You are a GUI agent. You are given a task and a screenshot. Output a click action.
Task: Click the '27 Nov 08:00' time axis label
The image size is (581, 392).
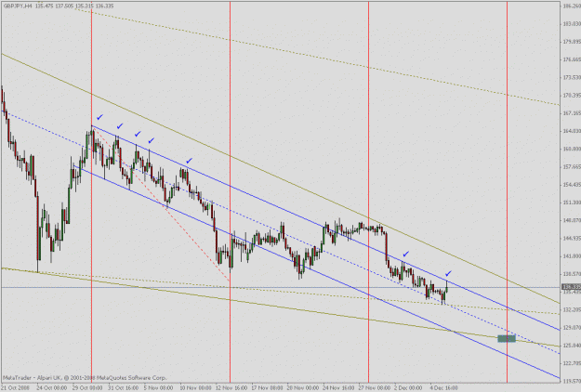point(375,388)
